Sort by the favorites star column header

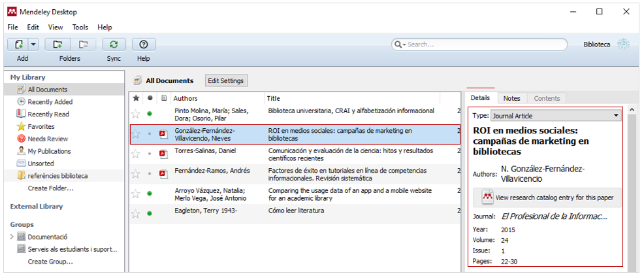(x=136, y=98)
